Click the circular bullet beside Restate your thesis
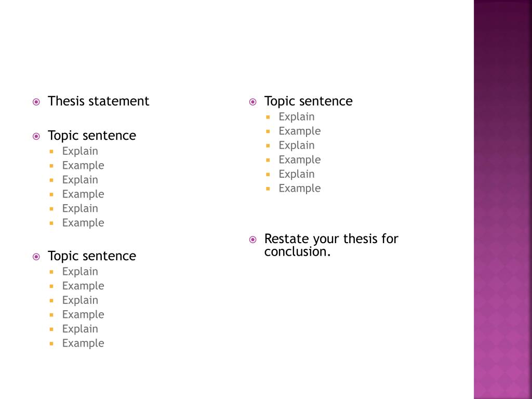 [253, 240]
